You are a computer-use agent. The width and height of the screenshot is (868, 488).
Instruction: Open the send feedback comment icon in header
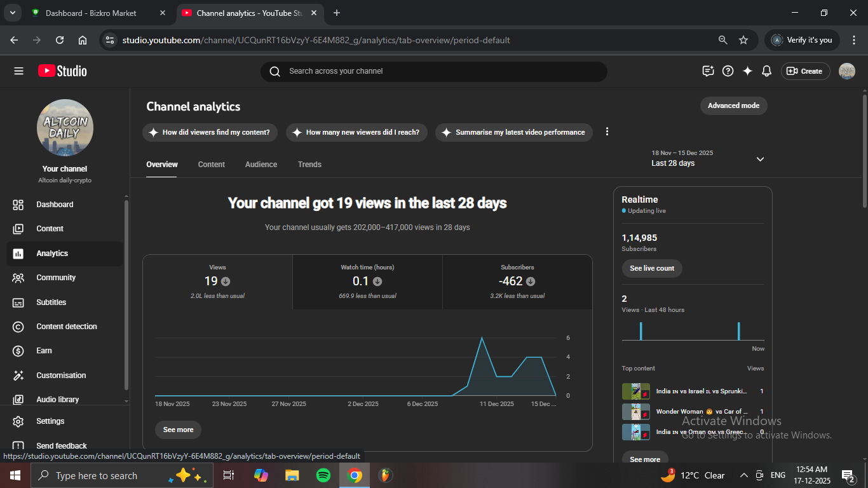708,71
